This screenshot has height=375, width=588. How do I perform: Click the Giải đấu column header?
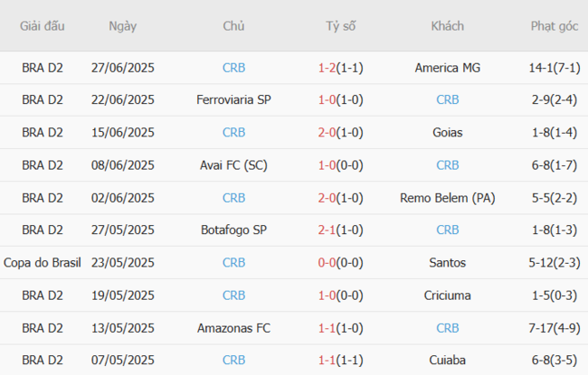43,26
